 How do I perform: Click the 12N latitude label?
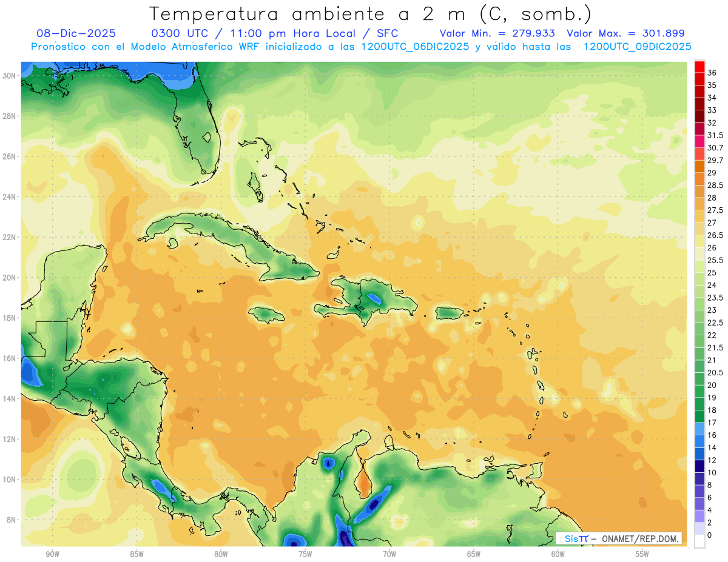9,439
